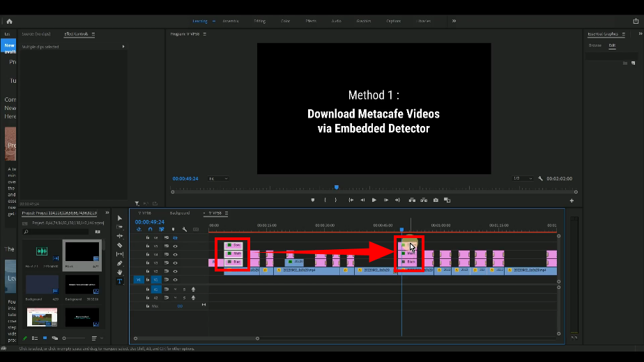644x362 pixels.
Task: Open Comparison View in Program Monitor
Action: coord(447,200)
